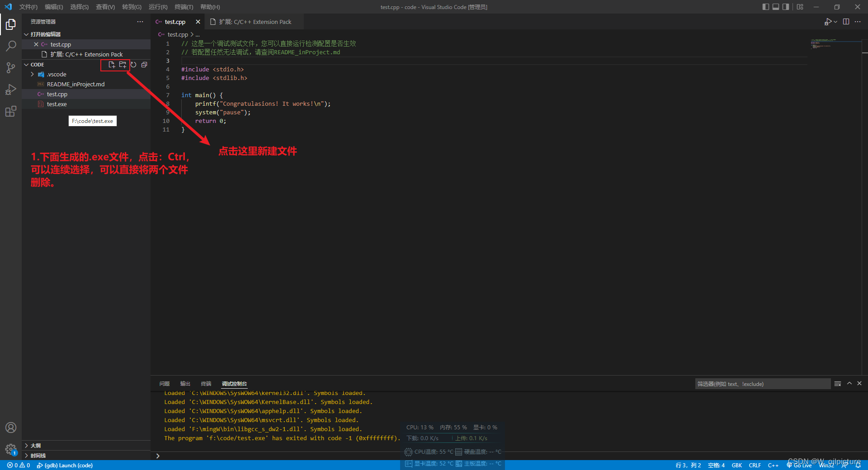
Task: Click errors and warnings status indicator
Action: point(19,465)
